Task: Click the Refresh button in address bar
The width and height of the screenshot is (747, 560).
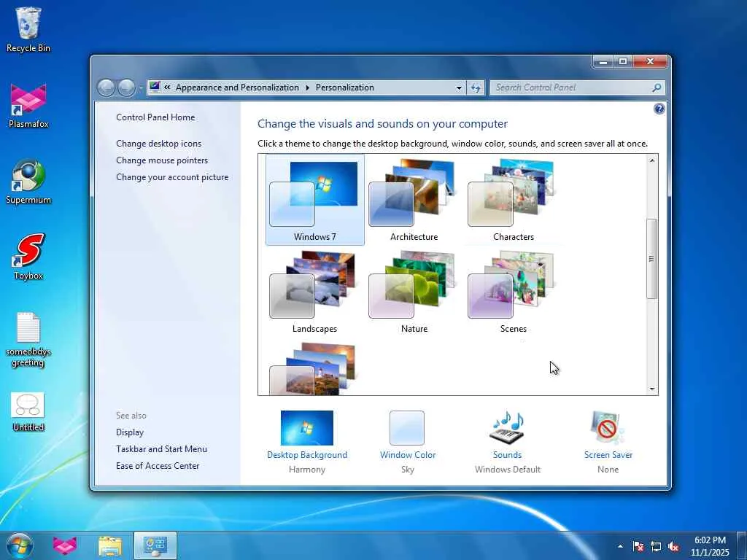Action: [476, 87]
